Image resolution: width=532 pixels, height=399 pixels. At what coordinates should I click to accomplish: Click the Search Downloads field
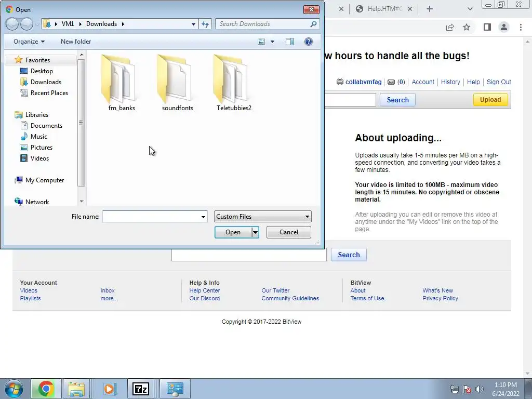pyautogui.click(x=263, y=24)
